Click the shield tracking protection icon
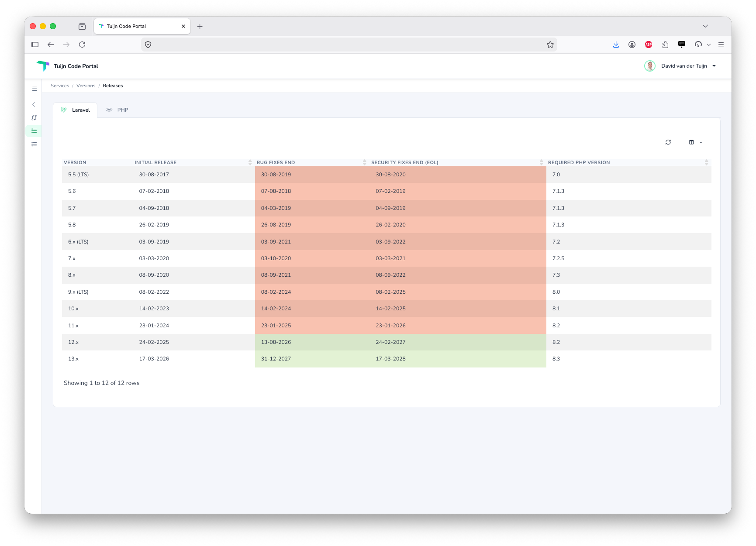Image resolution: width=756 pixels, height=546 pixels. click(148, 45)
